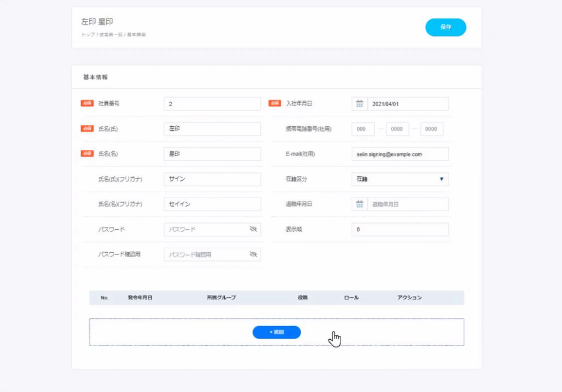Open the 在籍区分 dropdown
This screenshot has height=392, width=562.
[x=400, y=179]
